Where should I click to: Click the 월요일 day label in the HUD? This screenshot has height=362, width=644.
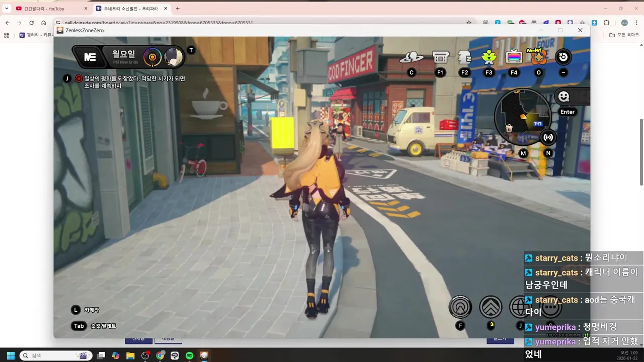click(124, 54)
